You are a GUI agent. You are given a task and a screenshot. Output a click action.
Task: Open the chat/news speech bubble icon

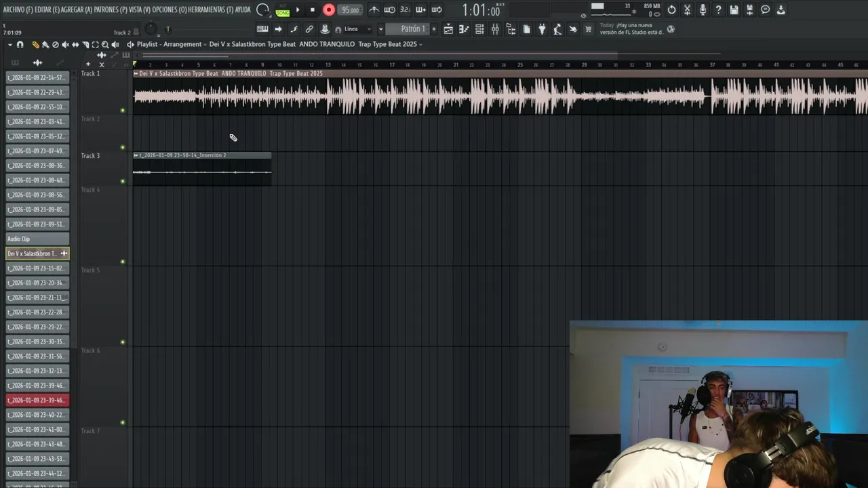click(x=765, y=9)
